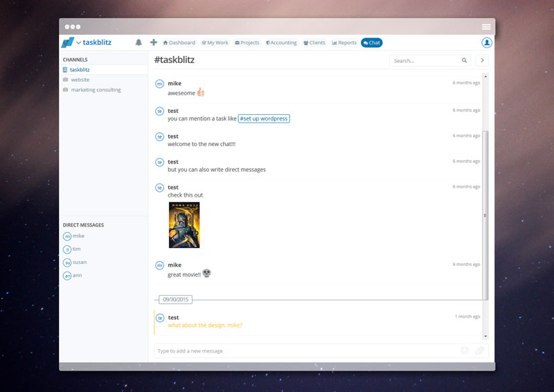Open the #set up wordpress task mention
Image resolution: width=554 pixels, height=392 pixels.
coord(264,118)
